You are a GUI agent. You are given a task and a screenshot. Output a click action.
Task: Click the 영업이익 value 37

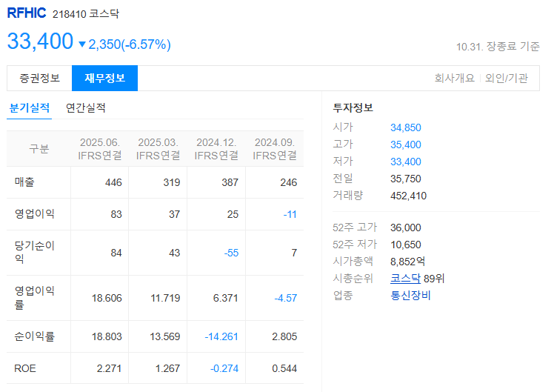[x=175, y=214]
